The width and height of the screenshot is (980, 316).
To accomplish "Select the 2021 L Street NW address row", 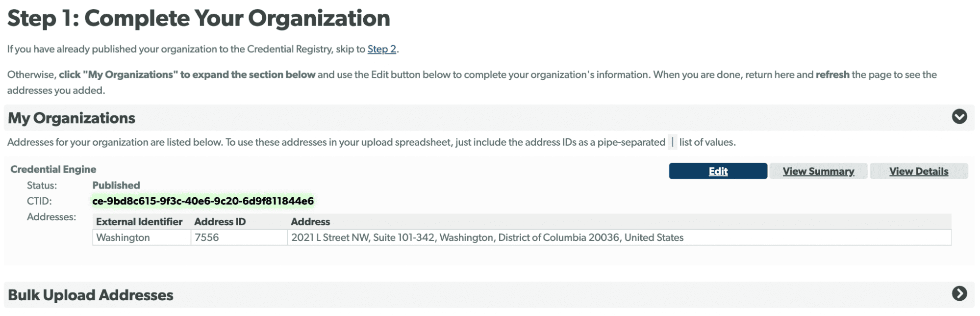I will pos(487,237).
